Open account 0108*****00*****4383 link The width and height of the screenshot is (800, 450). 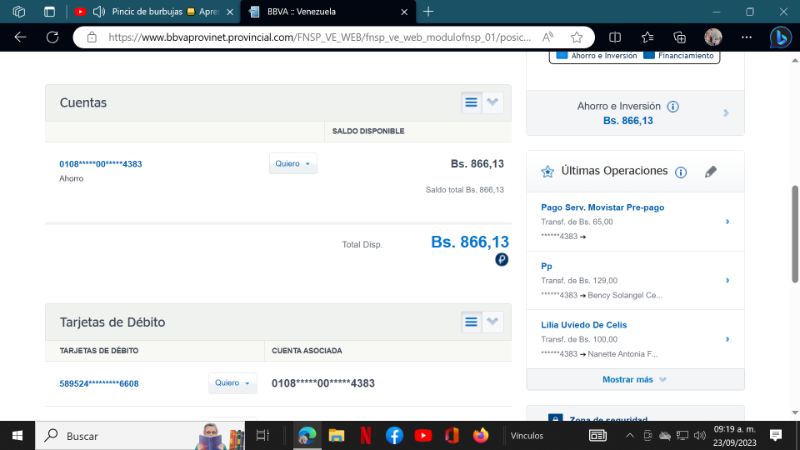(101, 164)
